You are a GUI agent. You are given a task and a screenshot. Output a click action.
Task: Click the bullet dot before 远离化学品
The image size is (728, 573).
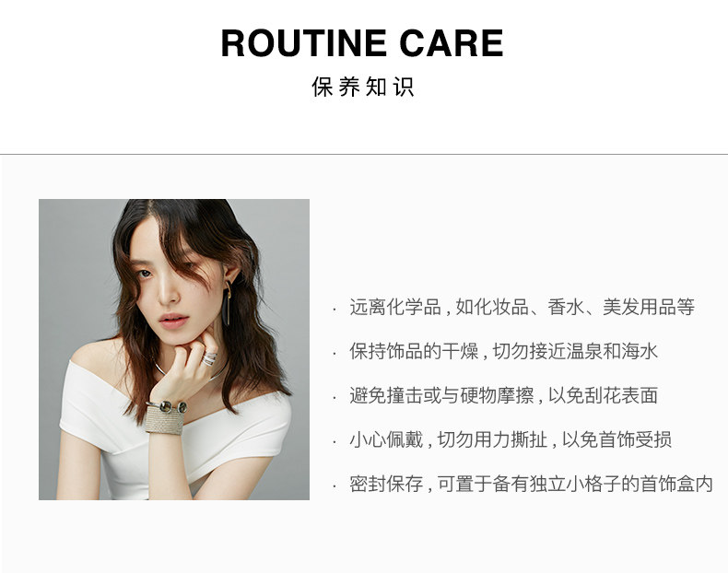[334, 310]
